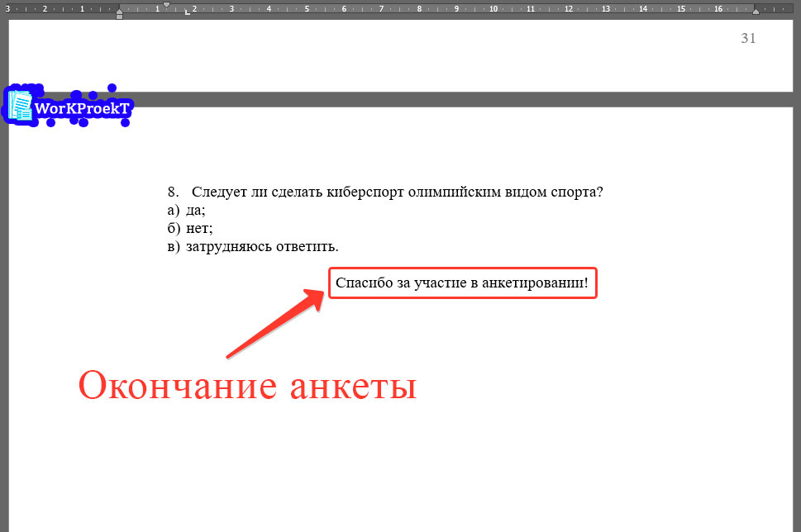Select the 'Спасибо за участие в анкетировании!' text box
The image size is (801, 532).
(x=462, y=283)
